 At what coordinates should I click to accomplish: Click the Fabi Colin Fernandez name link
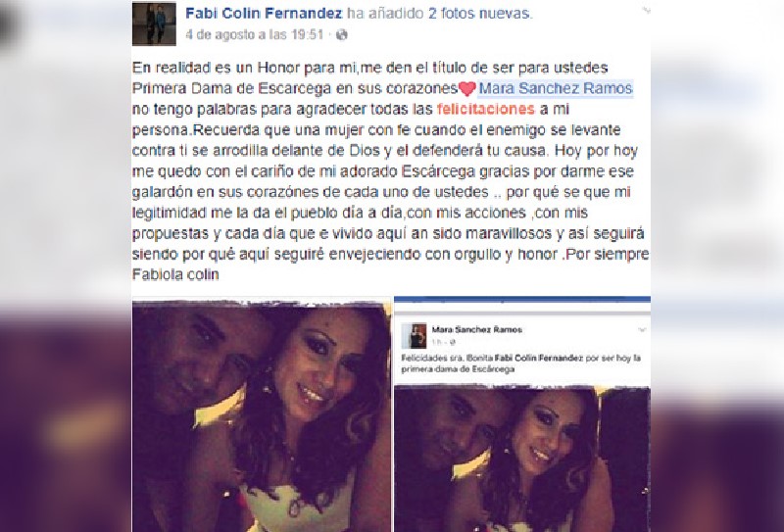264,14
